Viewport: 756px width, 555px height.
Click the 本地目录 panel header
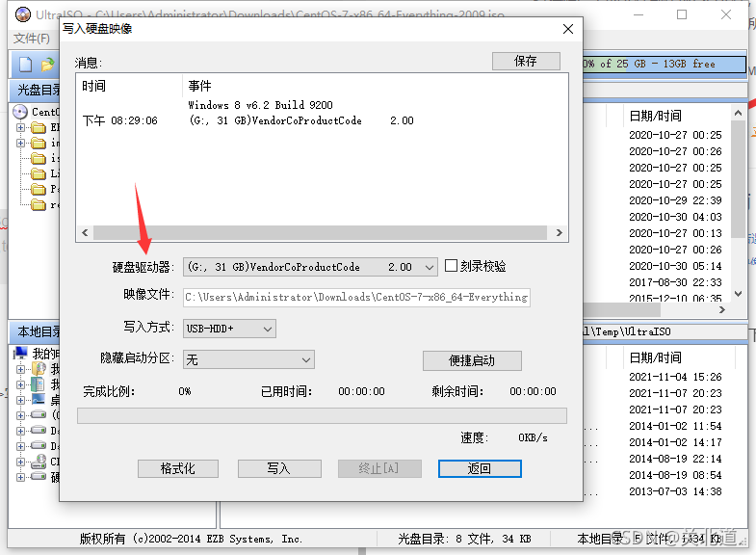click(x=35, y=331)
